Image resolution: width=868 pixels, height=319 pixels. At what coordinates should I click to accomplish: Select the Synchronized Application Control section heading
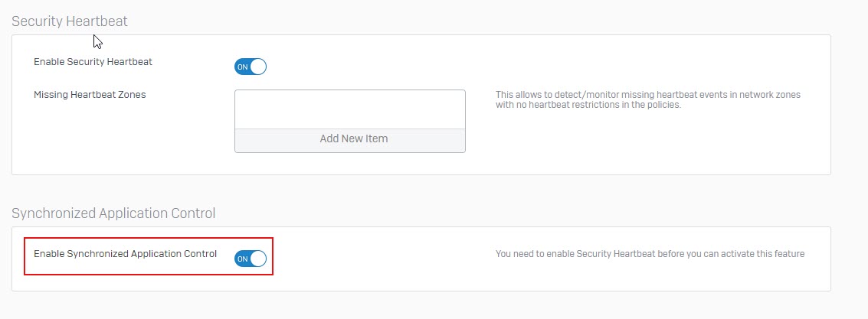point(113,213)
